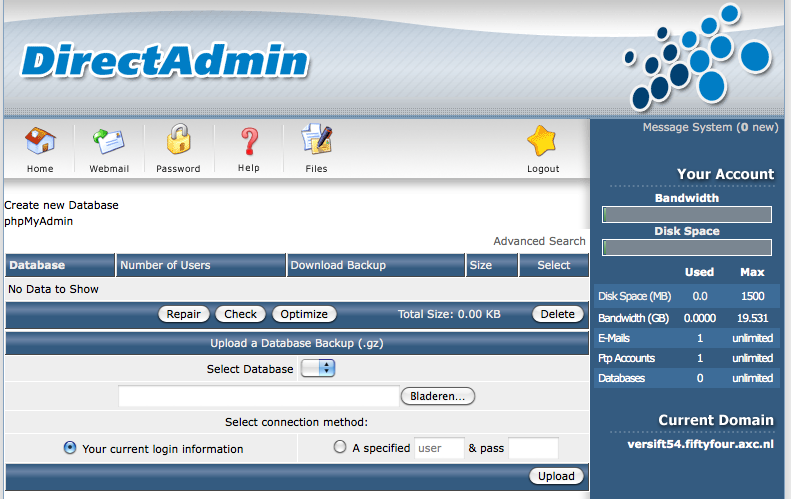Click the Webmail label in navigation

[x=109, y=169]
